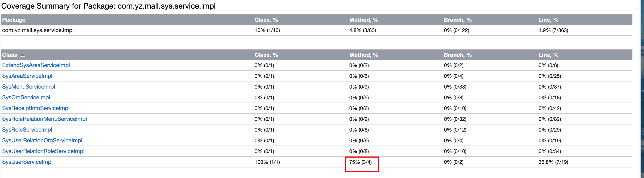Image resolution: width=644 pixels, height=178 pixels.
Task: Open ExtendSysAreaServiceImpl class report
Action: [36, 65]
